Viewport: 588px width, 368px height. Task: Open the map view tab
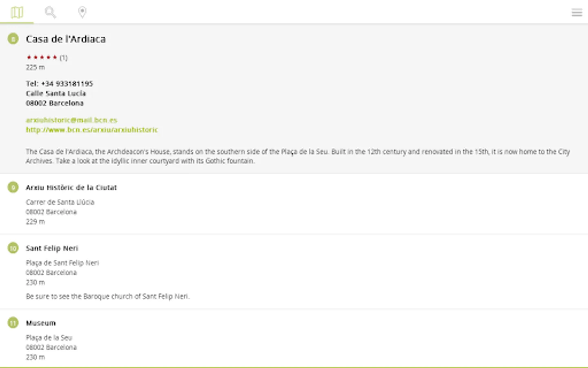[17, 12]
